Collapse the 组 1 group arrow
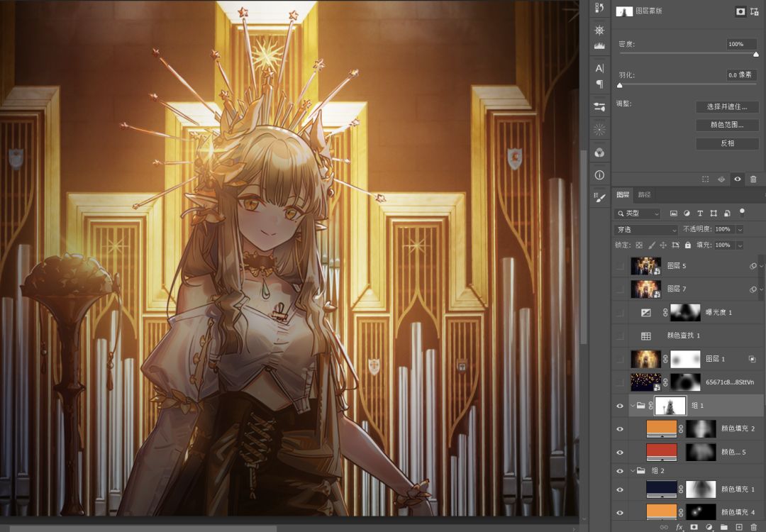The image size is (766, 532). [633, 406]
